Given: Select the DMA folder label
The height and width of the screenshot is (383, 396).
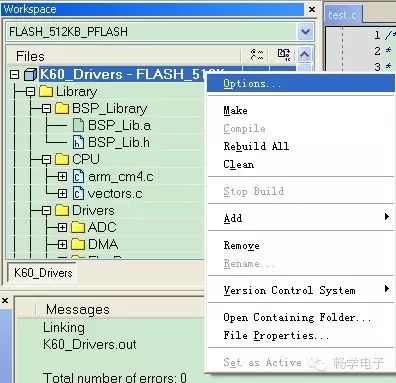Looking at the screenshot, I should (103, 244).
